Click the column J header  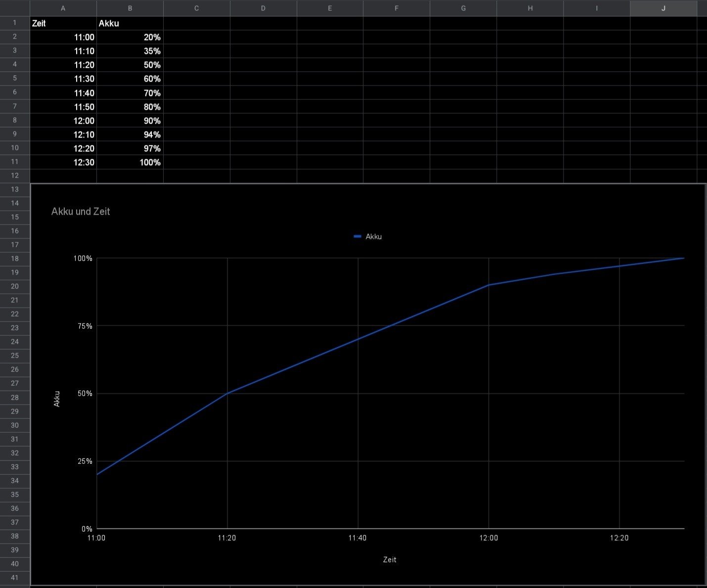point(663,8)
